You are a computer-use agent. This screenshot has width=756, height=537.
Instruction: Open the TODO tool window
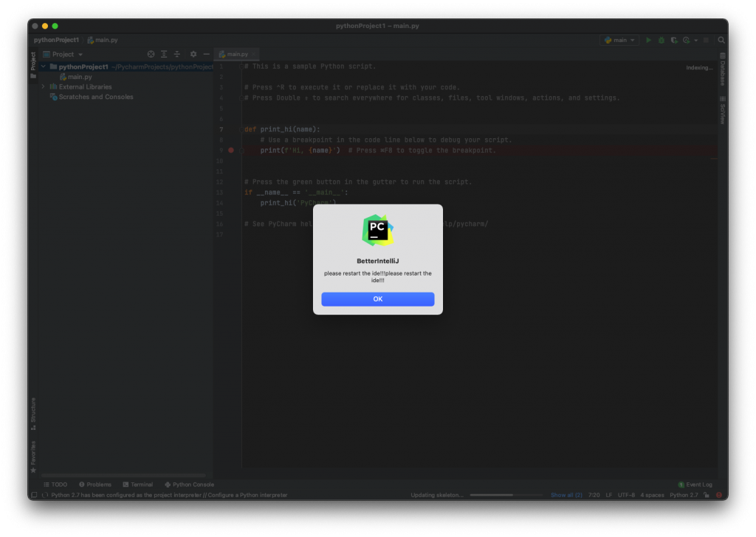55,485
